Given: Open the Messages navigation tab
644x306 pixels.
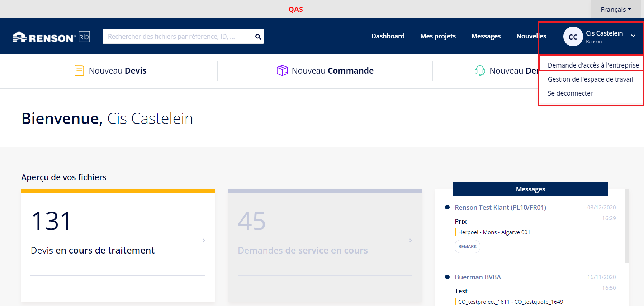Looking at the screenshot, I should pyautogui.click(x=486, y=36).
